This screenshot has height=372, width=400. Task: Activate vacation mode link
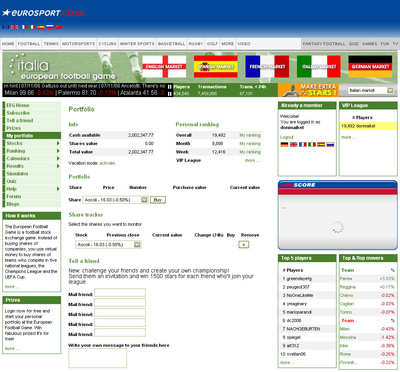[x=107, y=163]
